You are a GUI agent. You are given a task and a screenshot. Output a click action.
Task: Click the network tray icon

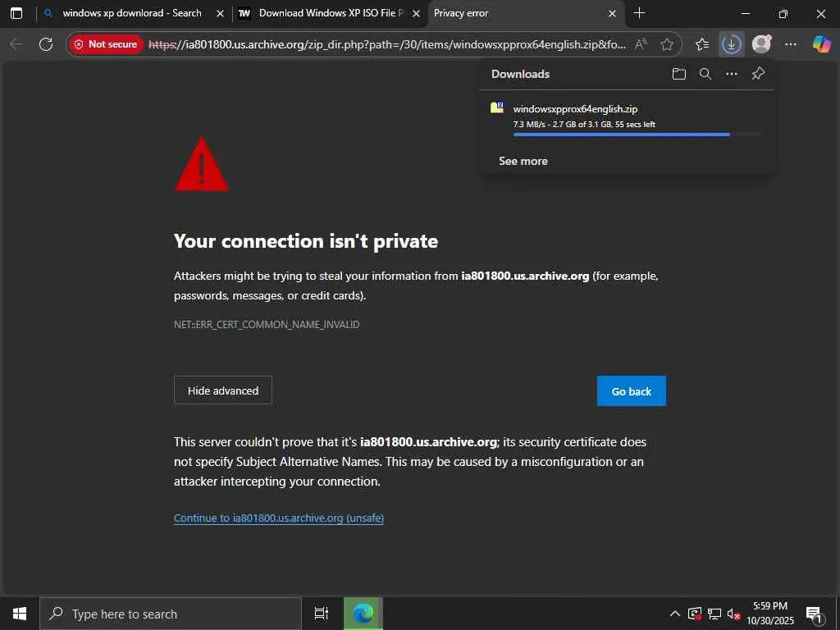pos(714,614)
